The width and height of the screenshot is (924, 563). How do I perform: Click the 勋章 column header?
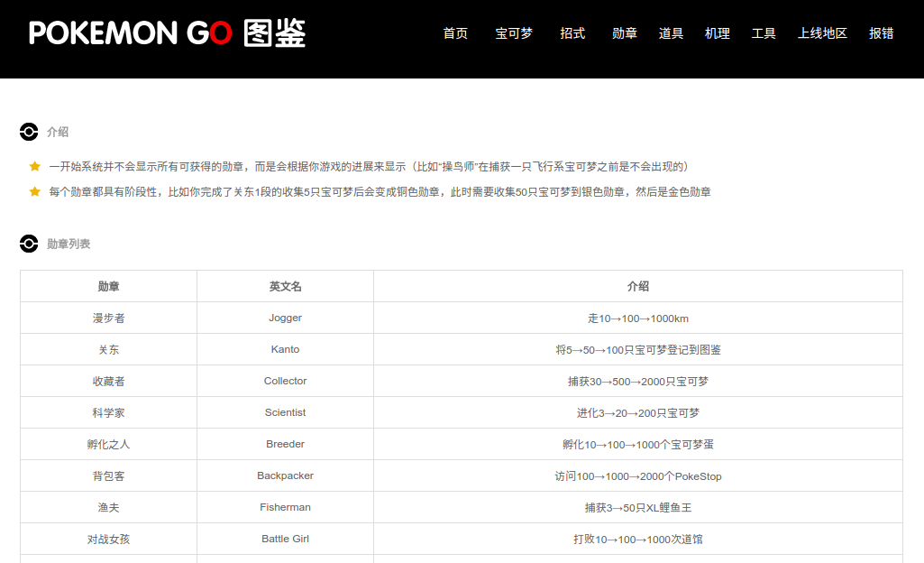[x=108, y=287]
